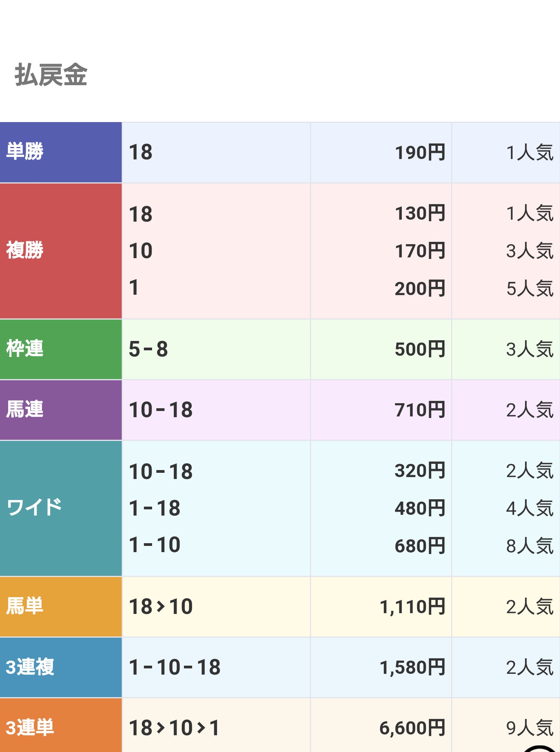560x752 pixels.
Task: Select the orange 馬単 label
Action: coord(61,607)
